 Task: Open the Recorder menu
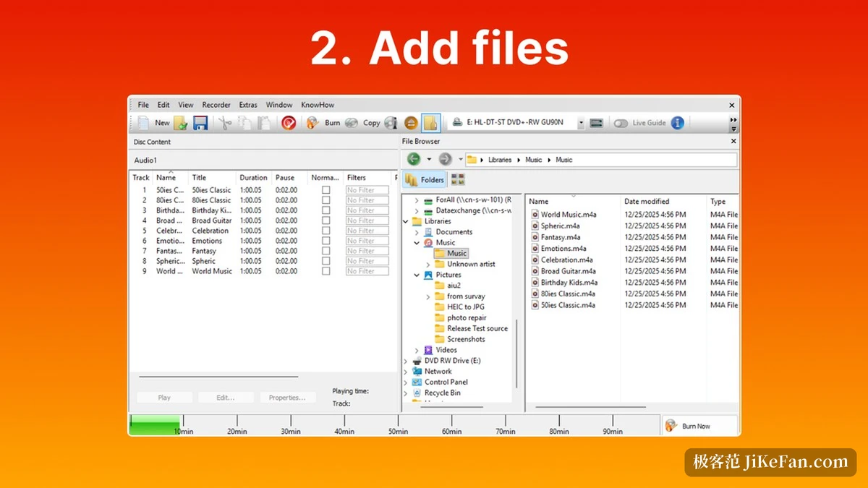point(216,105)
